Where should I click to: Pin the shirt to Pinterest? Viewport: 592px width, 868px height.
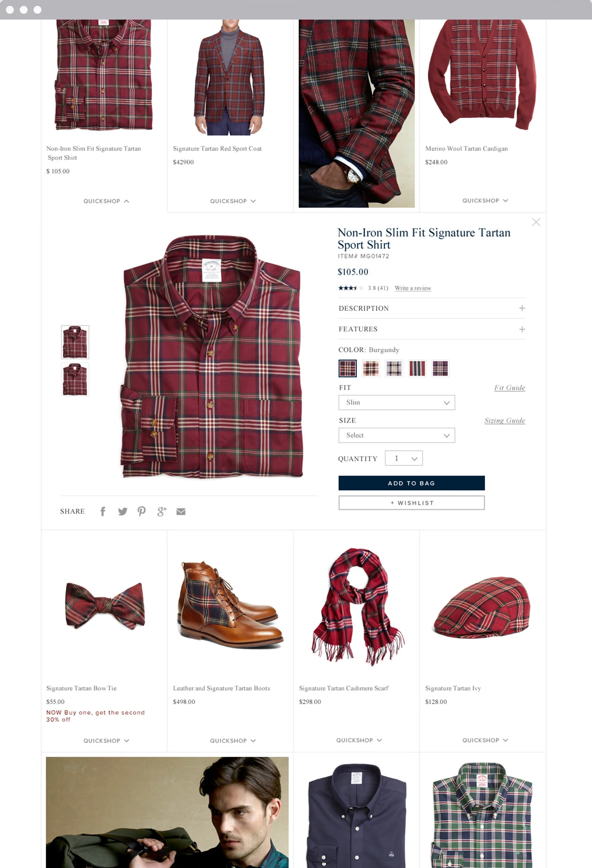point(141,511)
